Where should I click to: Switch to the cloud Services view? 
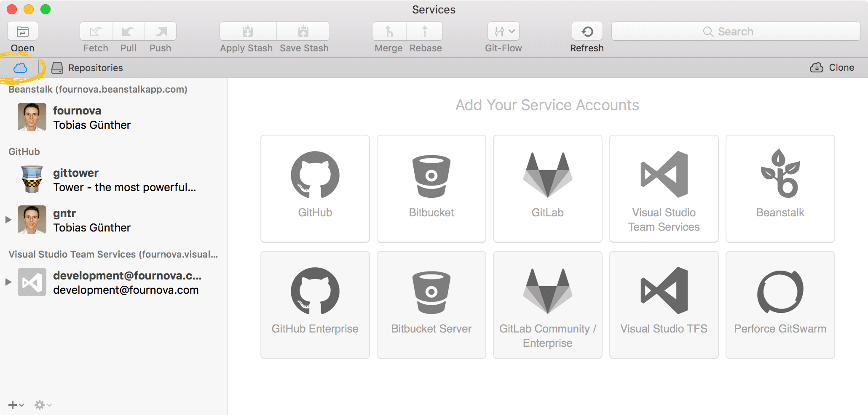pyautogui.click(x=20, y=68)
